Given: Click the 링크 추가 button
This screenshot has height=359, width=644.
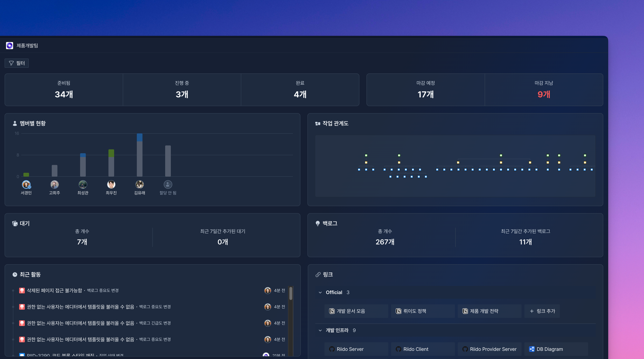Looking at the screenshot, I should (542, 311).
